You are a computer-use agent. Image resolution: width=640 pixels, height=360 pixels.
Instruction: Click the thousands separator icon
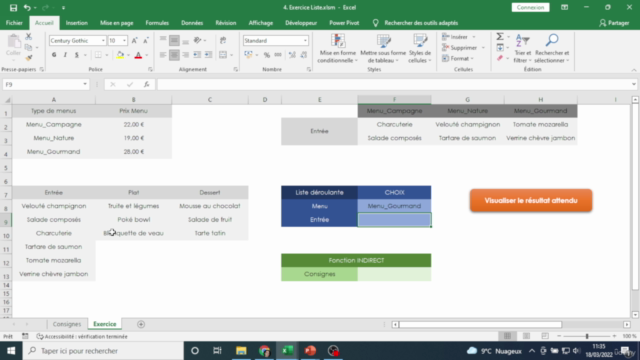(x=278, y=55)
